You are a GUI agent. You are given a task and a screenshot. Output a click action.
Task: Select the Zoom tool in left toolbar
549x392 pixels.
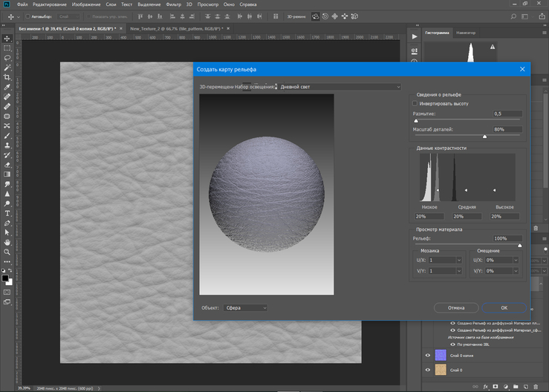coord(7,252)
